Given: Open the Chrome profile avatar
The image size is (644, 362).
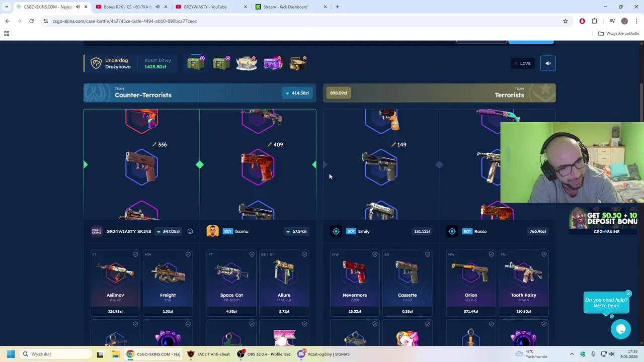Looking at the screenshot, I should (624, 21).
